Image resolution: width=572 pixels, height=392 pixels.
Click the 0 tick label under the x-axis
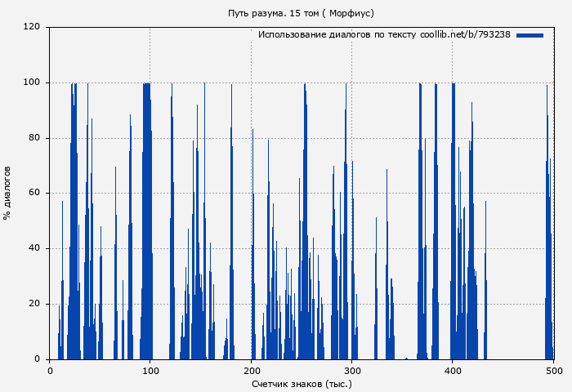coord(50,371)
